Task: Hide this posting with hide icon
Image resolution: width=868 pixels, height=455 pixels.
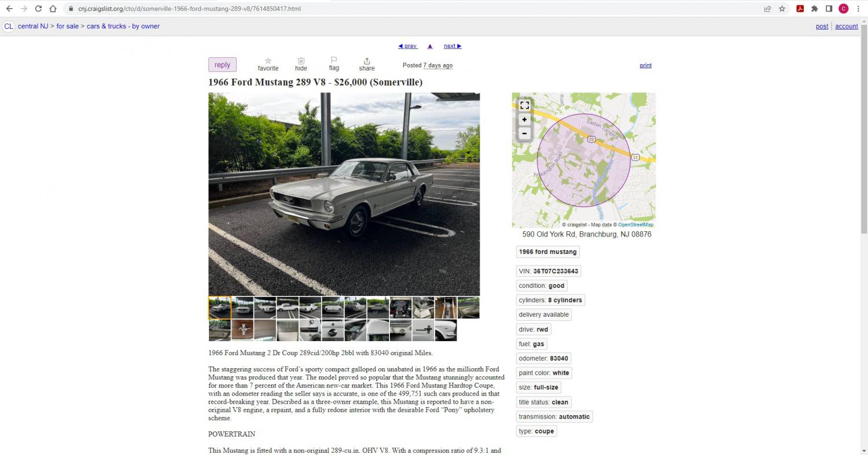Action: pos(301,61)
